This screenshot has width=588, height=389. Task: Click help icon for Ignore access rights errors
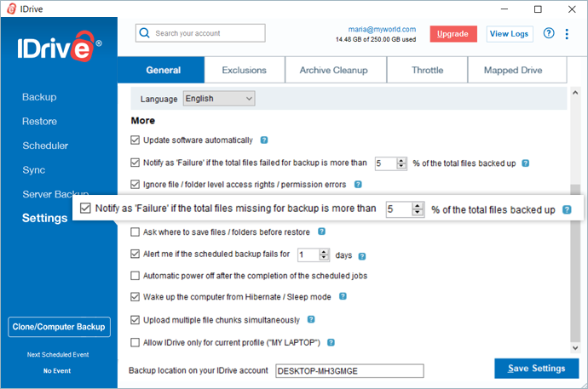point(358,184)
